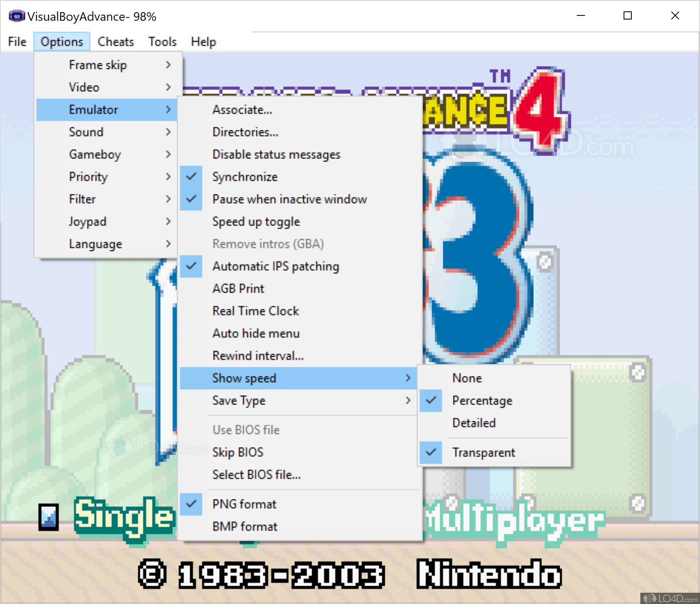Open the File menu
The height and width of the screenshot is (604, 700).
click(x=16, y=41)
